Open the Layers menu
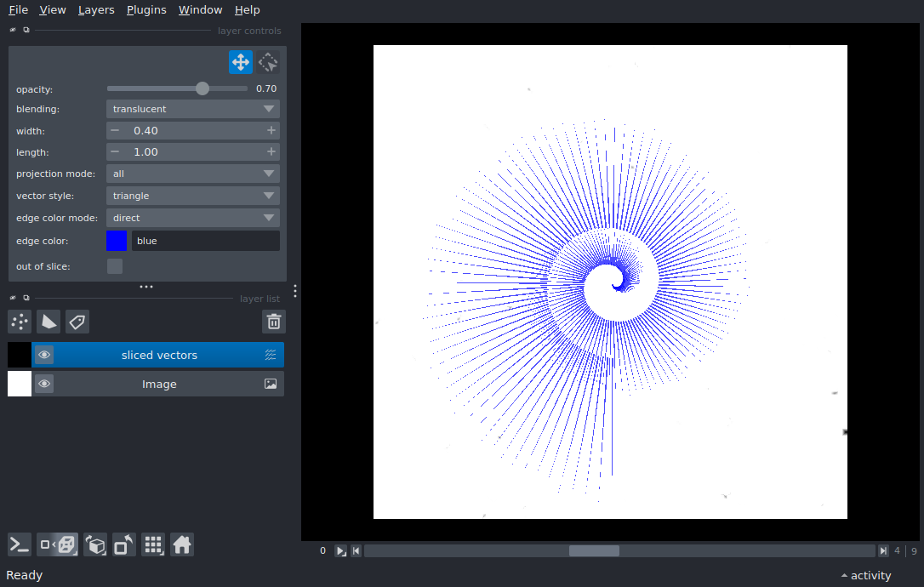This screenshot has width=924, height=587. [95, 9]
